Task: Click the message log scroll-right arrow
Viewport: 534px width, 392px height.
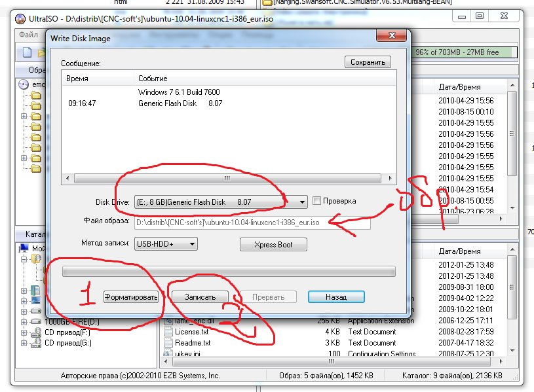Action: click(x=390, y=178)
